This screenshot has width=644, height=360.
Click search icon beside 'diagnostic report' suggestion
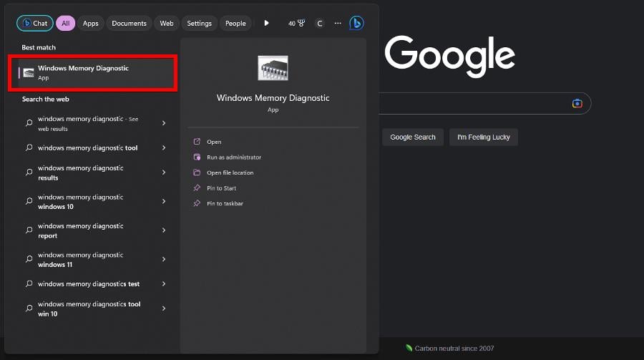(29, 230)
